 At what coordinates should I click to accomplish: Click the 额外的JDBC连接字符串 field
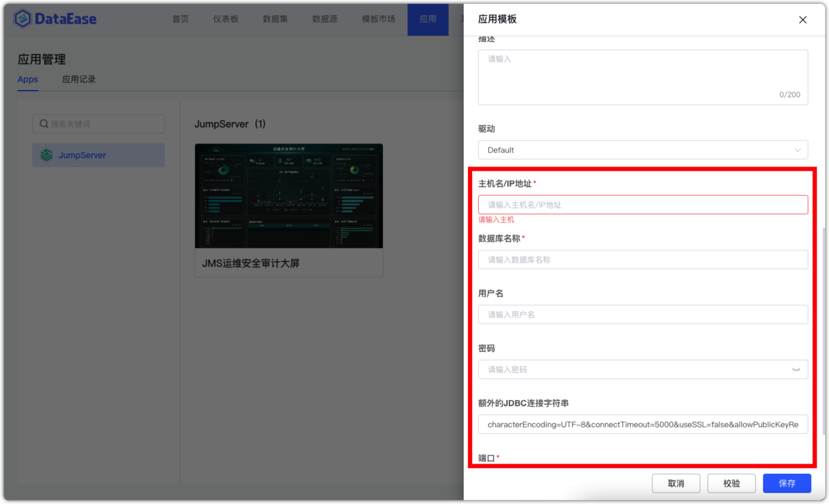coord(643,424)
